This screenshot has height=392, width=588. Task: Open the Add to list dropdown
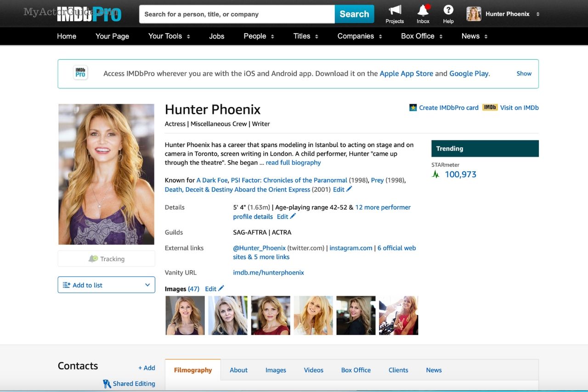107,285
